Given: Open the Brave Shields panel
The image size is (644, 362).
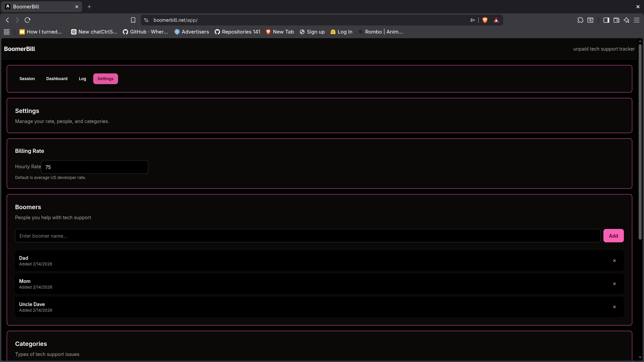Looking at the screenshot, I should tap(485, 20).
